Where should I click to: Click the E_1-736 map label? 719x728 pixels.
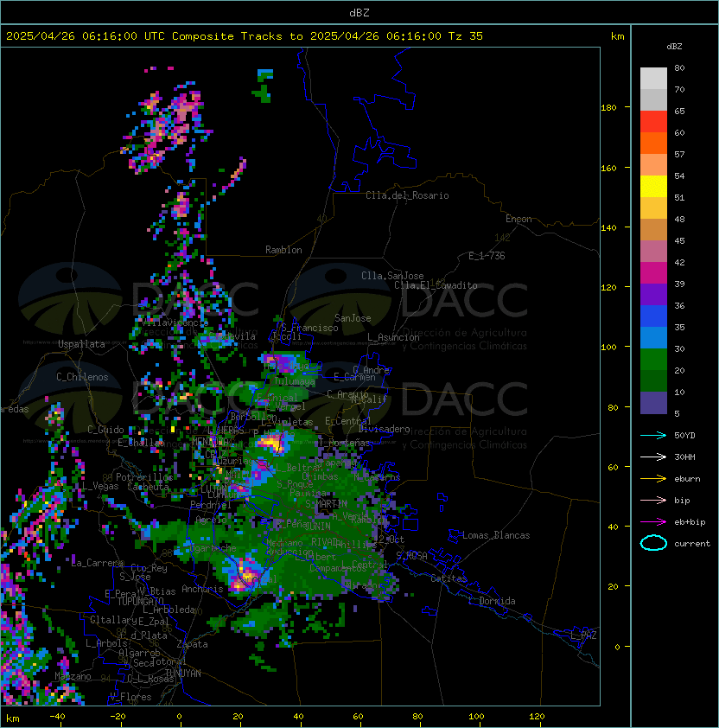[487, 256]
